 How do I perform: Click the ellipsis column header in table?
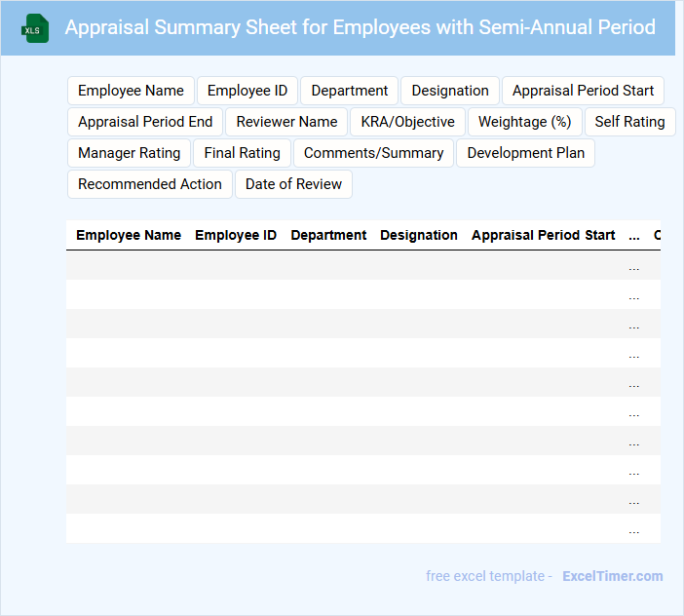634,235
